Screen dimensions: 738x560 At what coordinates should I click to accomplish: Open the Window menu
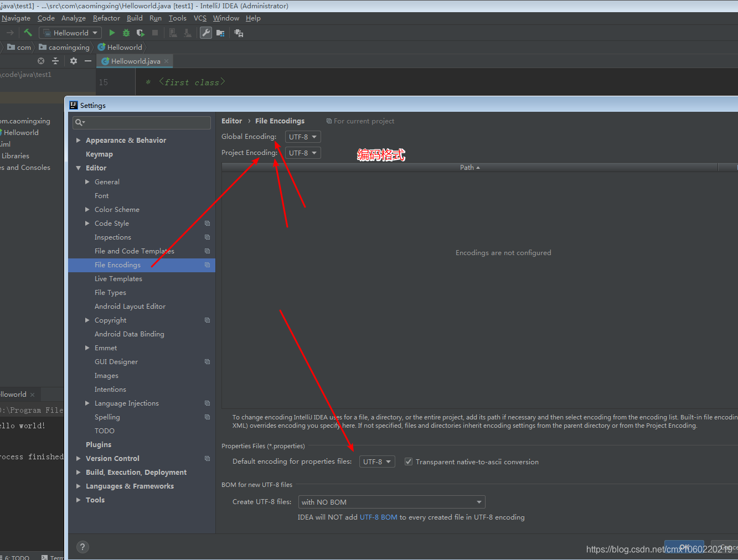(226, 18)
